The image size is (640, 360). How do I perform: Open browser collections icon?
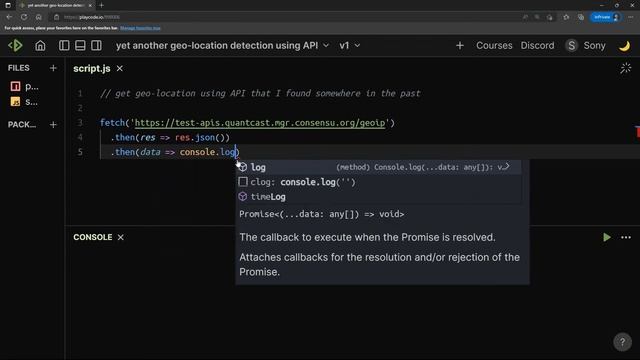(580, 17)
